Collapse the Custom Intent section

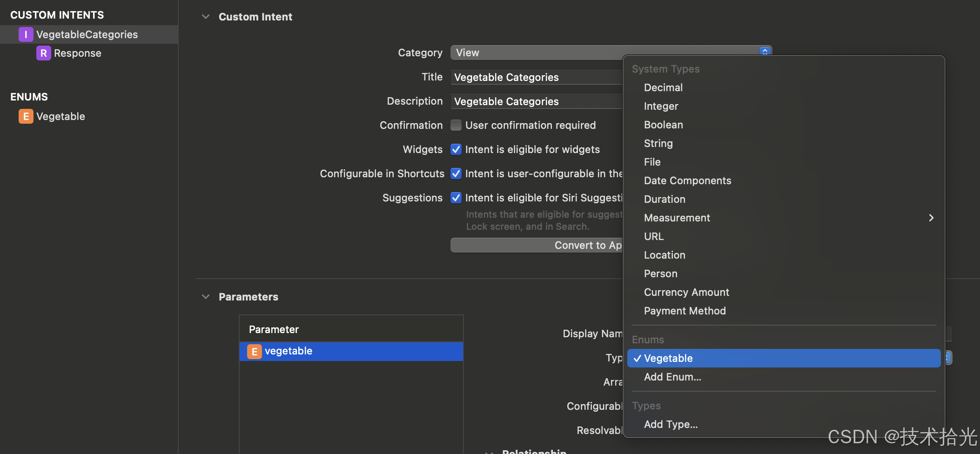(205, 17)
